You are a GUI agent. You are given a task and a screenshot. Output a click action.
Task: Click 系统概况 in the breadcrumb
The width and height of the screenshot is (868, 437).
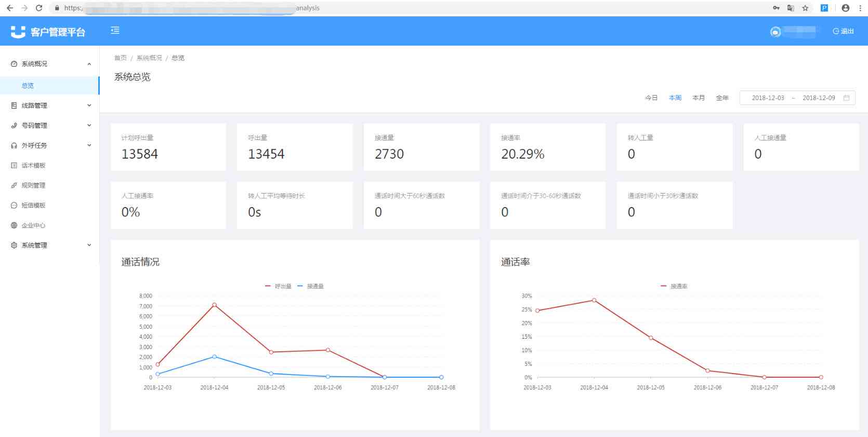149,58
